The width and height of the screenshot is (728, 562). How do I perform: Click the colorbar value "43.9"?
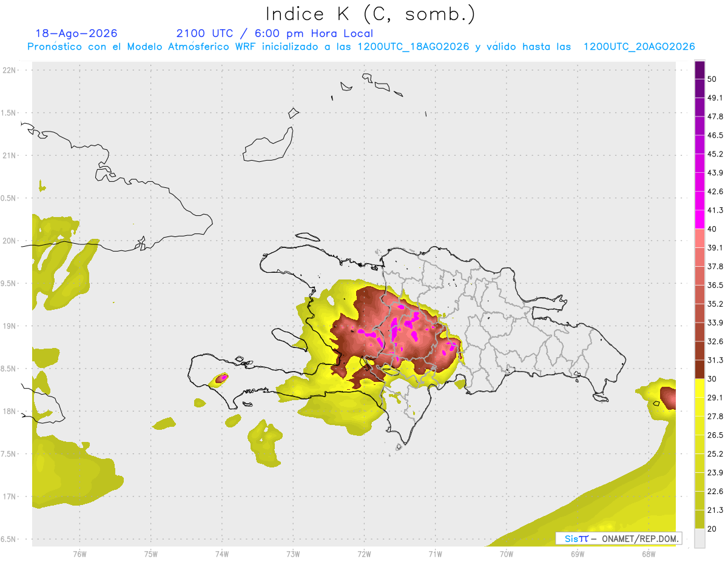[715, 173]
